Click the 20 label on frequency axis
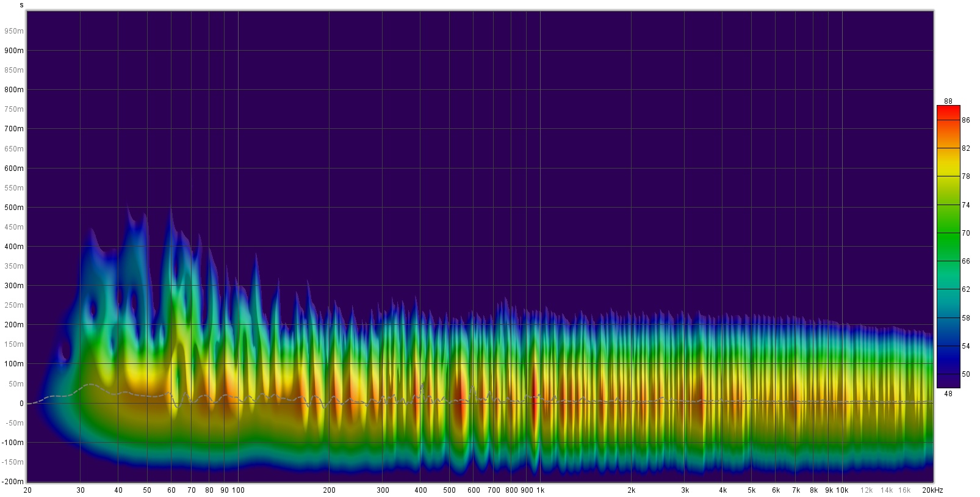This screenshot has width=980, height=497. click(27, 490)
